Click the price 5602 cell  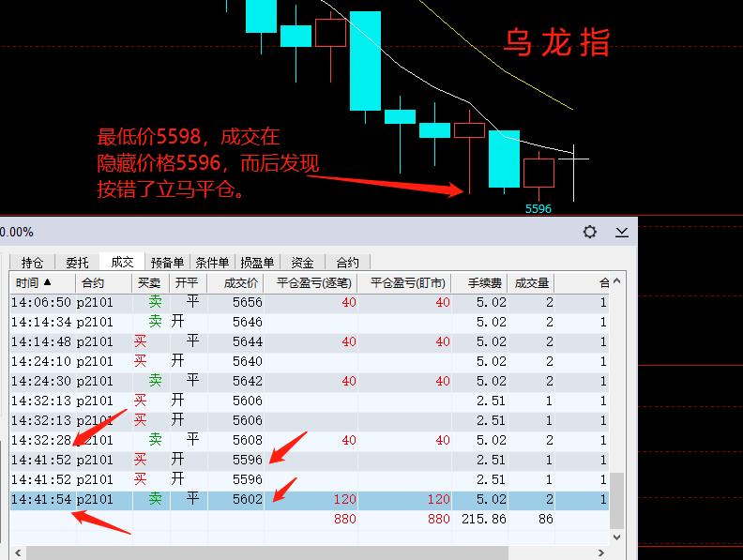(x=247, y=499)
